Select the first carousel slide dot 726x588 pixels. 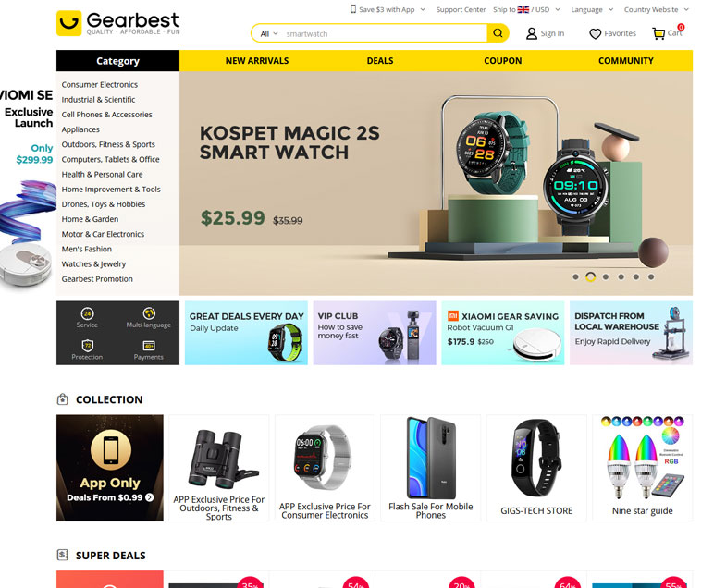(x=575, y=276)
